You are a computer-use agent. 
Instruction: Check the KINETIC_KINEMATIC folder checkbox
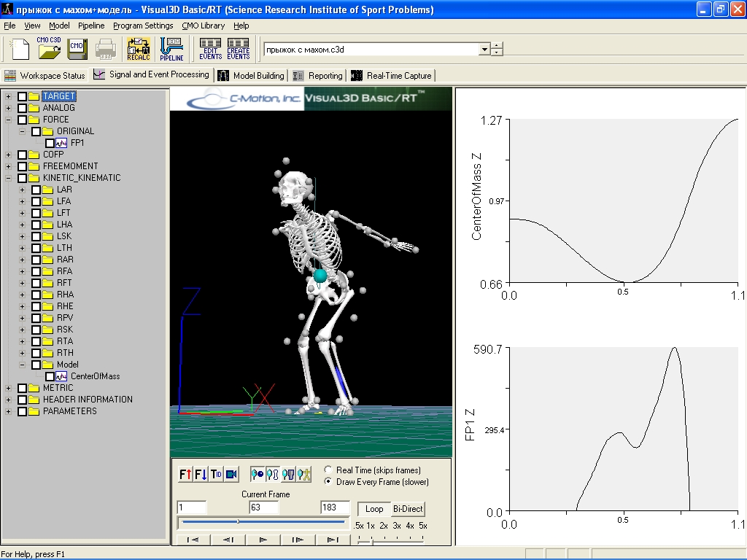22,178
